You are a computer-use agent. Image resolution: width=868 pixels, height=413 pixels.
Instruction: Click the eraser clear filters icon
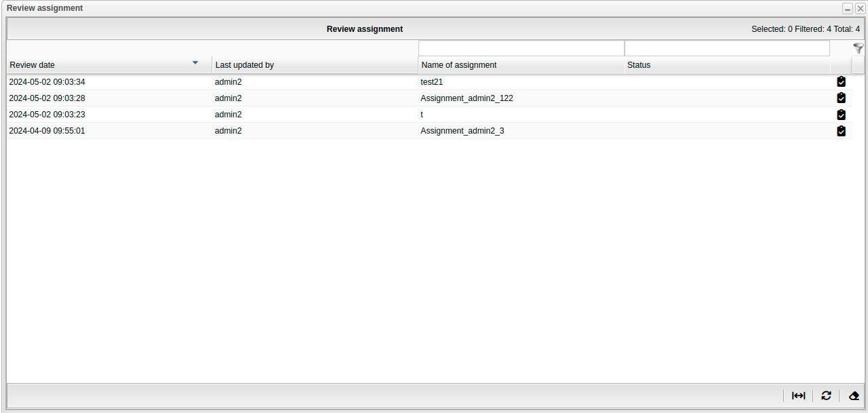[853, 395]
